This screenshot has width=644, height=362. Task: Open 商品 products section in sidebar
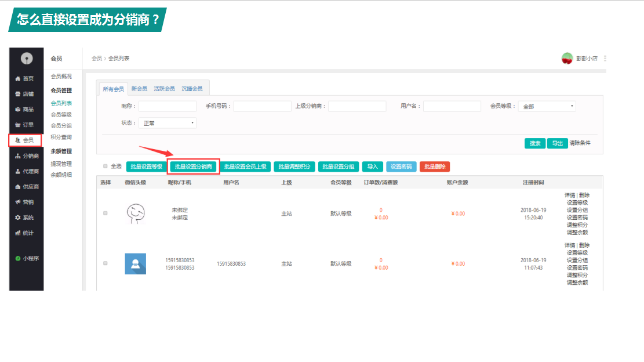click(x=25, y=110)
